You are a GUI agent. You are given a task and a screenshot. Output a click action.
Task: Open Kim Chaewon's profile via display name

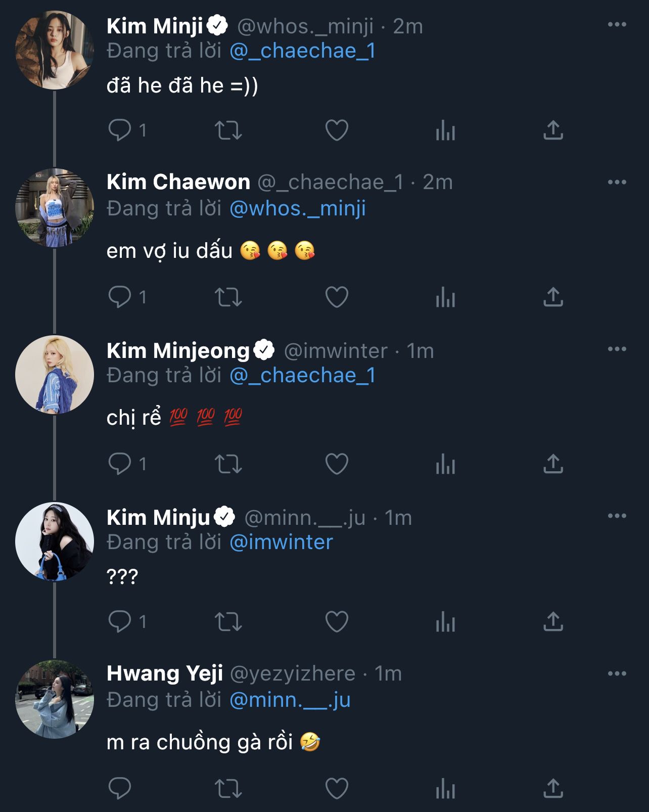pos(178,182)
